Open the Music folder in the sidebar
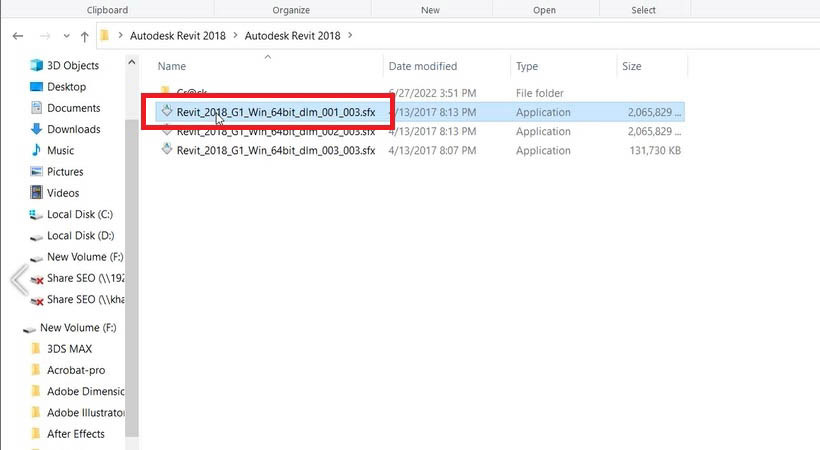820x450 pixels. [x=60, y=151]
